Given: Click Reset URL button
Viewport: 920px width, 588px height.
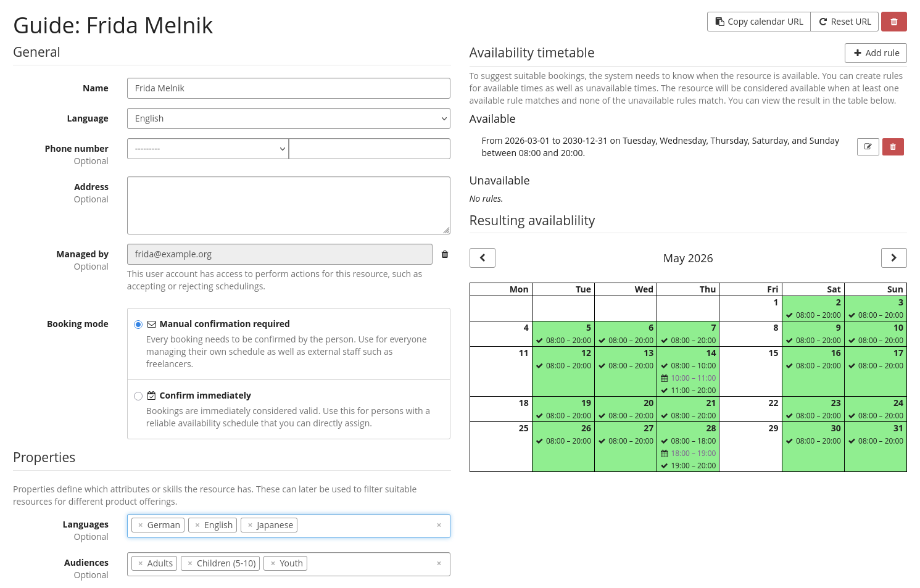Looking at the screenshot, I should (x=845, y=22).
